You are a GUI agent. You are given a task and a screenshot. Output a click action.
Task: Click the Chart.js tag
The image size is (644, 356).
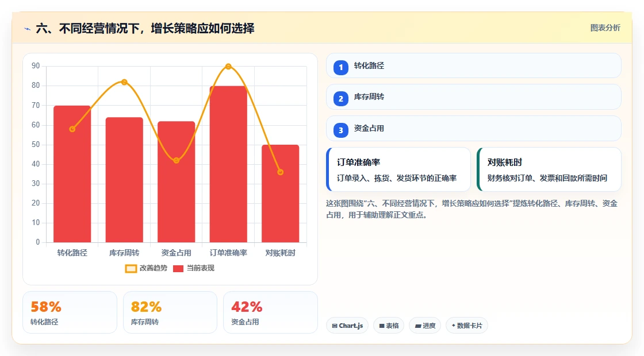click(x=347, y=326)
